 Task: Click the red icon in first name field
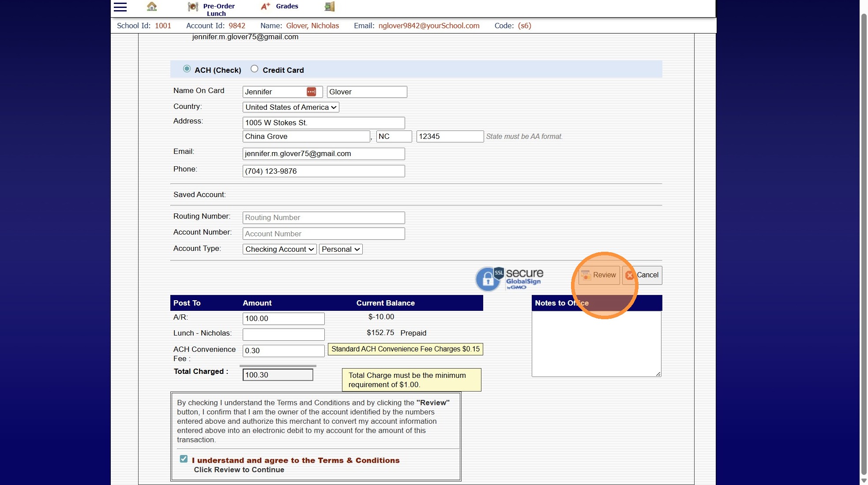[311, 92]
